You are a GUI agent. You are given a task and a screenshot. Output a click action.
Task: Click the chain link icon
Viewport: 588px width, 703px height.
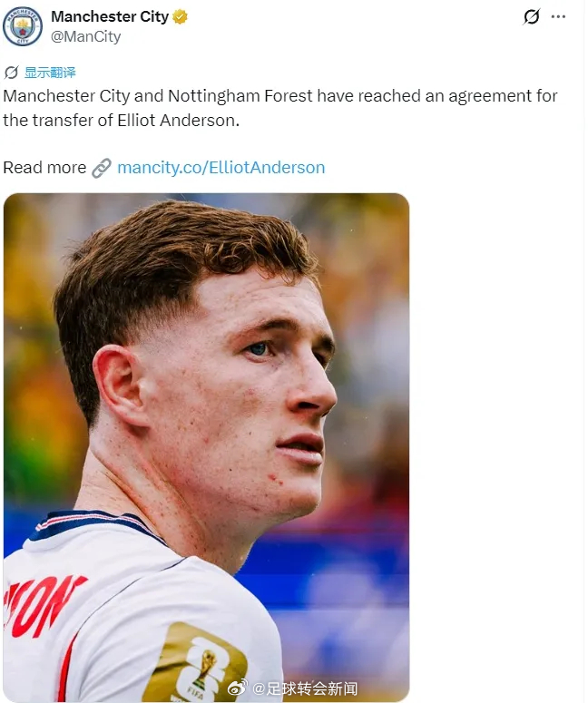(102, 168)
